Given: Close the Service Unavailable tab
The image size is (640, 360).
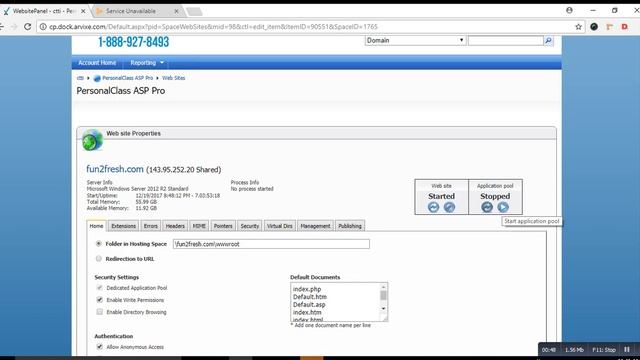Looking at the screenshot, I should tap(176, 11).
